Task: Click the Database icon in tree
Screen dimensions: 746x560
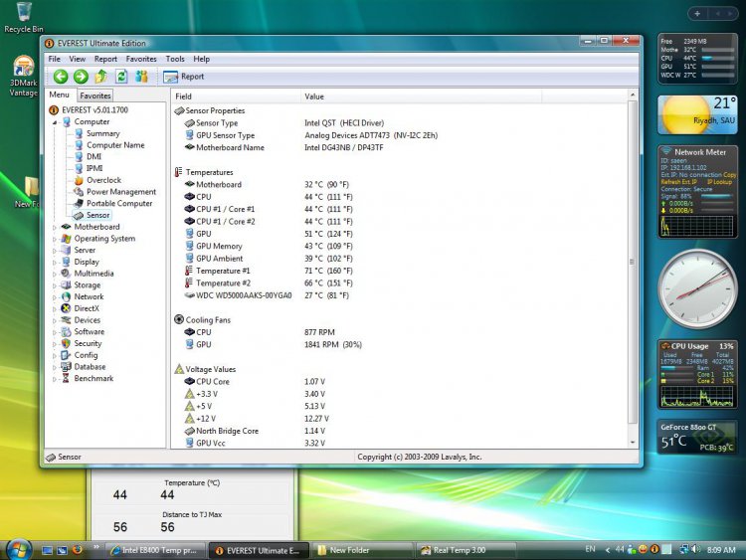Action: (66, 367)
